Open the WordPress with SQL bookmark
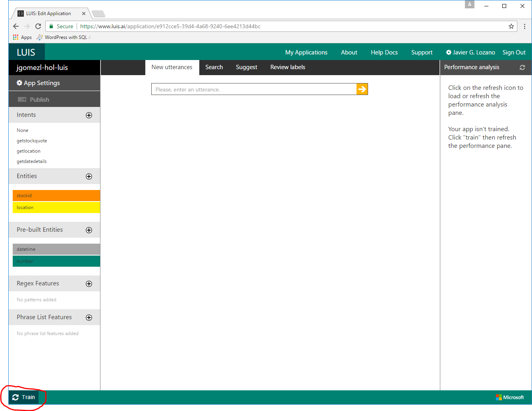The height and width of the screenshot is (411, 532). (64, 37)
